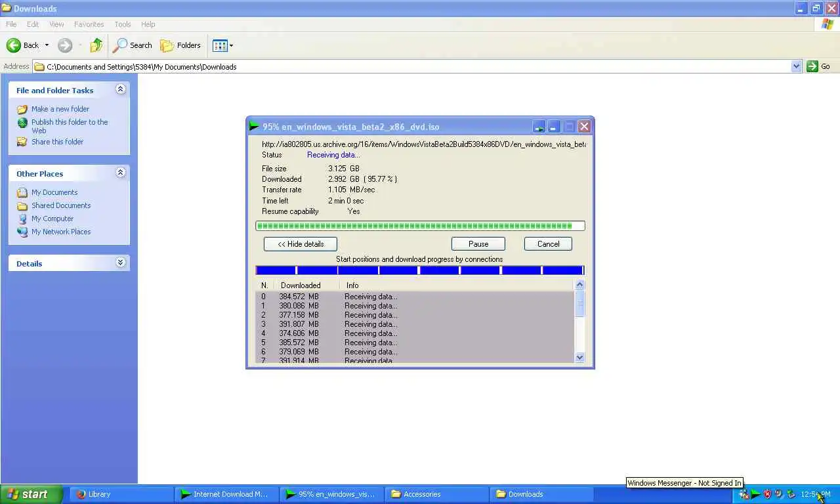840x504 pixels.
Task: Click the greyed Forward arrow in Explorer toolbar
Action: pyautogui.click(x=64, y=45)
